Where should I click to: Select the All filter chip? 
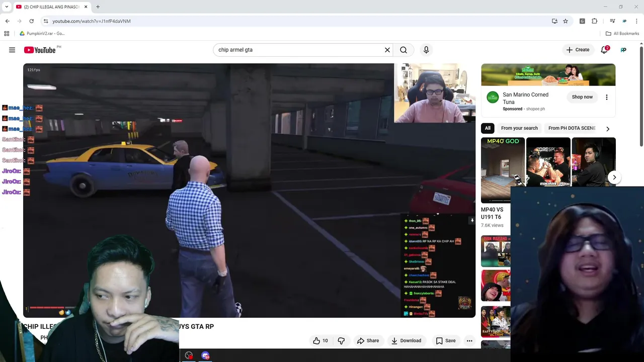488,128
